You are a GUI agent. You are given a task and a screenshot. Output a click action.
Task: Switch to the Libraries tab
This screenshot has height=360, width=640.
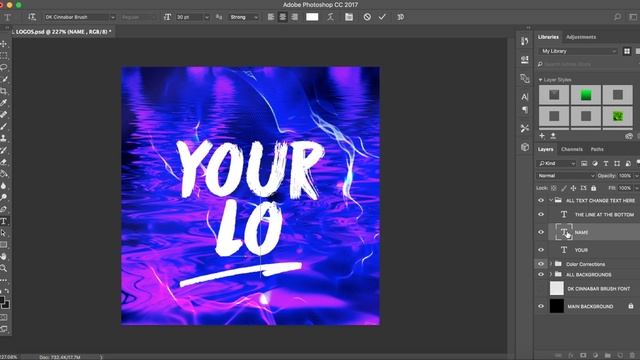[548, 37]
